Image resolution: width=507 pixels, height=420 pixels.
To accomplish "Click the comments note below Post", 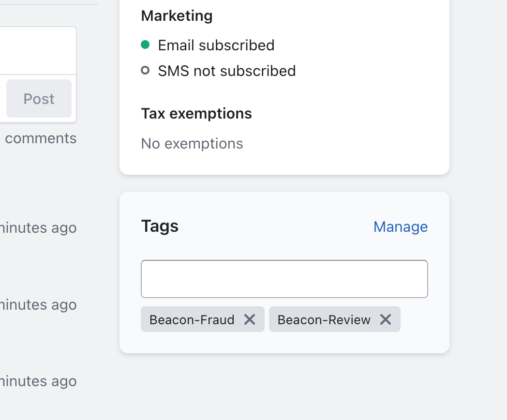I will 41,138.
